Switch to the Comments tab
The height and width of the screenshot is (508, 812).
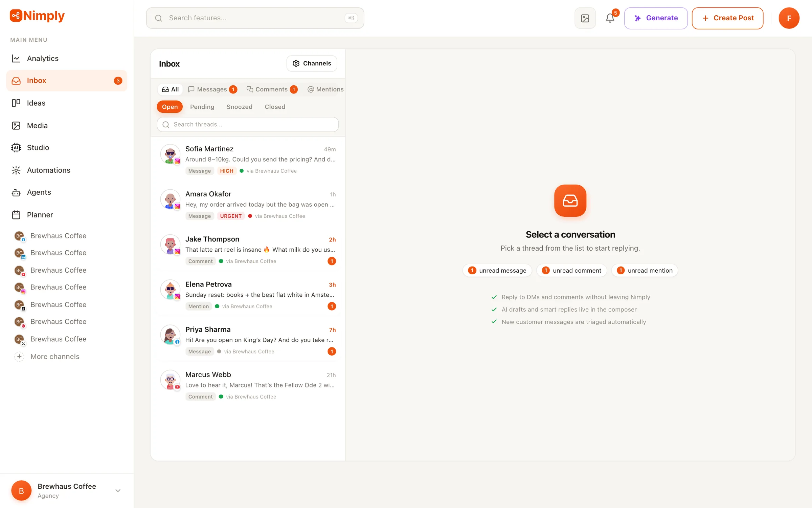[x=272, y=89]
